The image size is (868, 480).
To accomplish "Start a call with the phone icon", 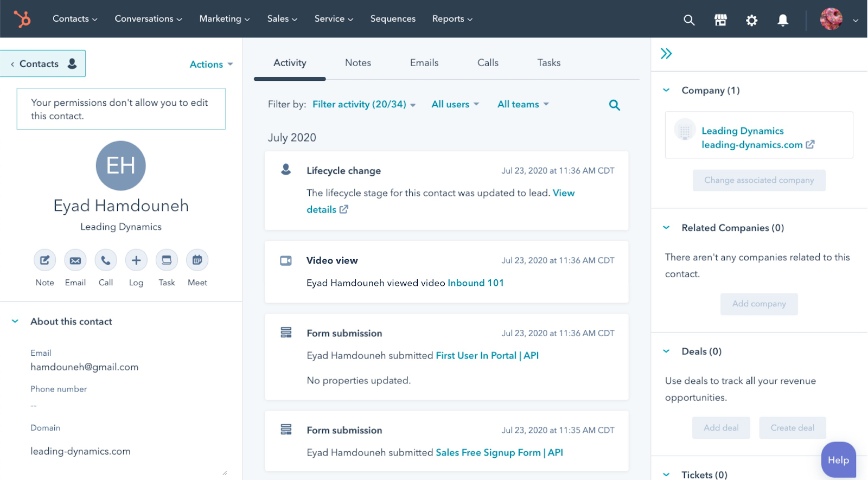I will click(x=106, y=260).
